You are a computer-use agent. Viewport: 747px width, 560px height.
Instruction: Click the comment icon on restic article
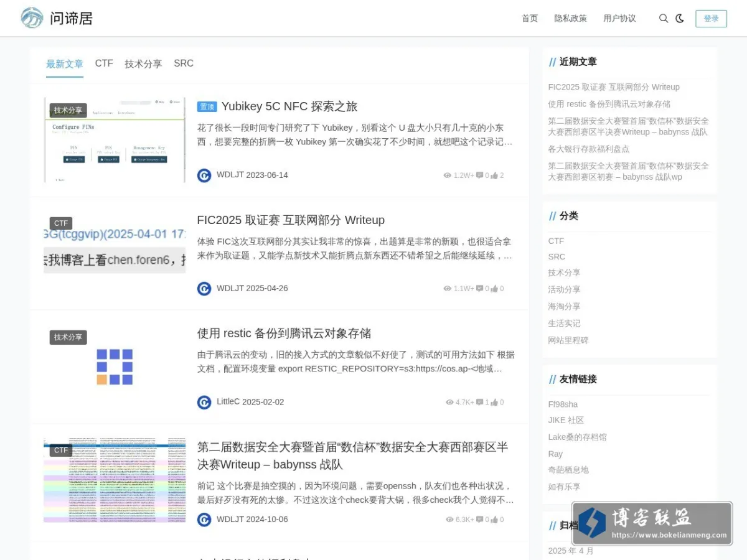click(480, 403)
